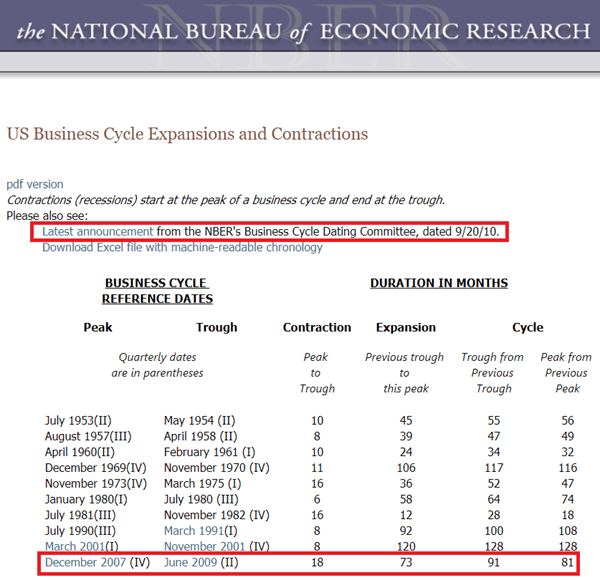Image resolution: width=600 pixels, height=580 pixels.
Task: Click the May 1954 (II) trough cell
Action: point(199,420)
